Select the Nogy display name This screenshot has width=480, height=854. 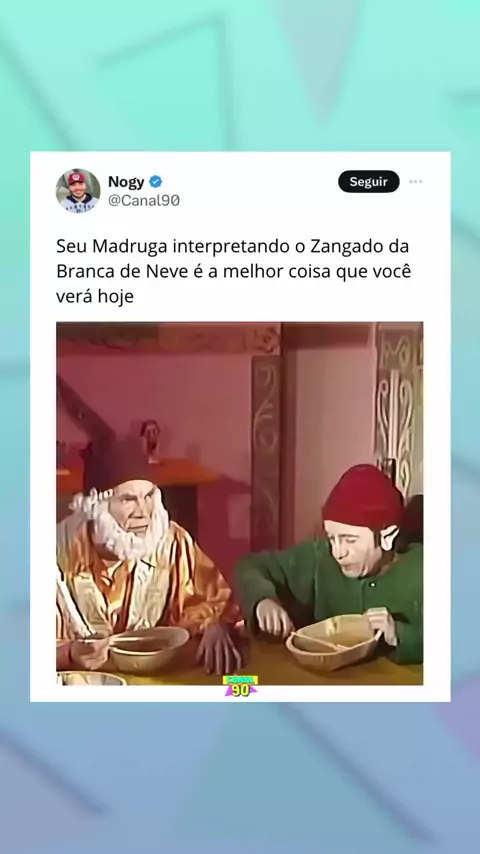pos(126,182)
